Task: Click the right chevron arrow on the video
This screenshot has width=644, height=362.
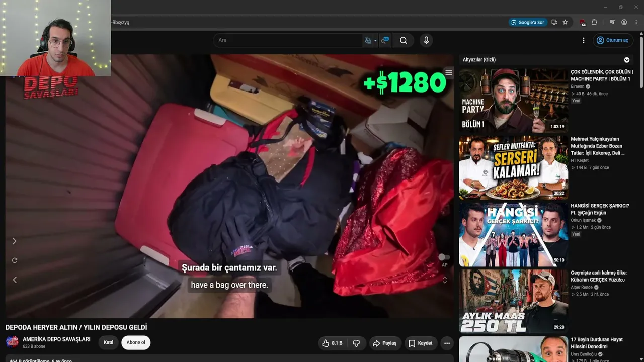Action: pyautogui.click(x=15, y=241)
